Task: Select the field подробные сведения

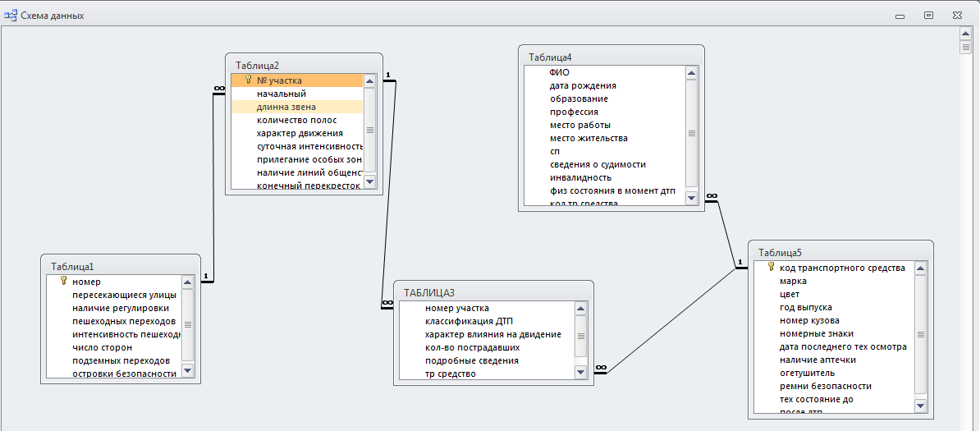Action: [487, 360]
